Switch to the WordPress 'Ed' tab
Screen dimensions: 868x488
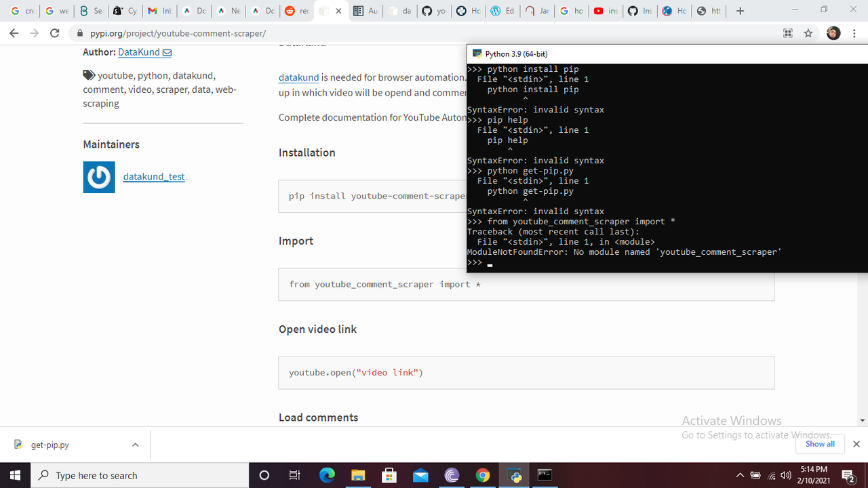pyautogui.click(x=502, y=11)
